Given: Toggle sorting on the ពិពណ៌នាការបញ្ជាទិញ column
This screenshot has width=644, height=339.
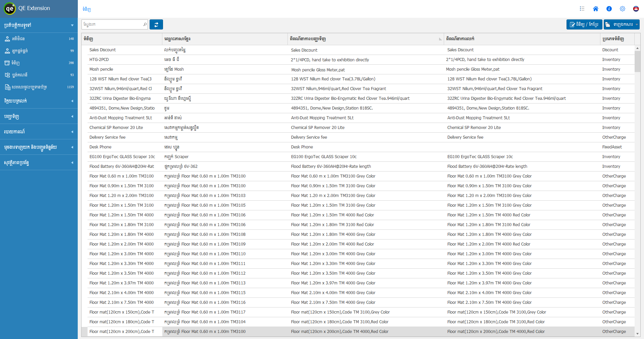Looking at the screenshot, I should click(440, 39).
